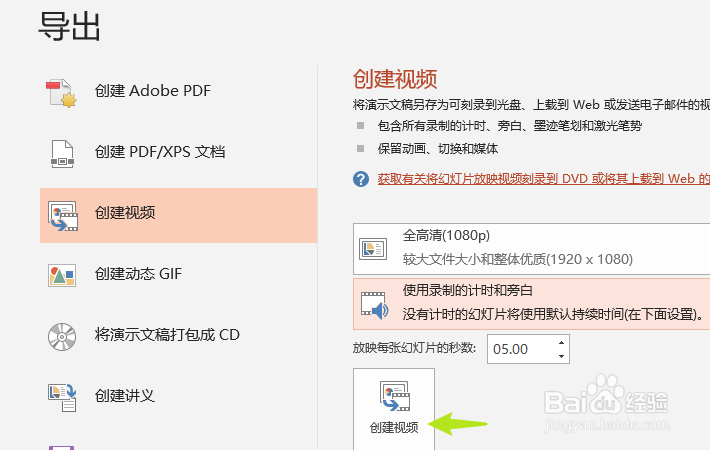Click the large 创建视频 button

click(394, 408)
